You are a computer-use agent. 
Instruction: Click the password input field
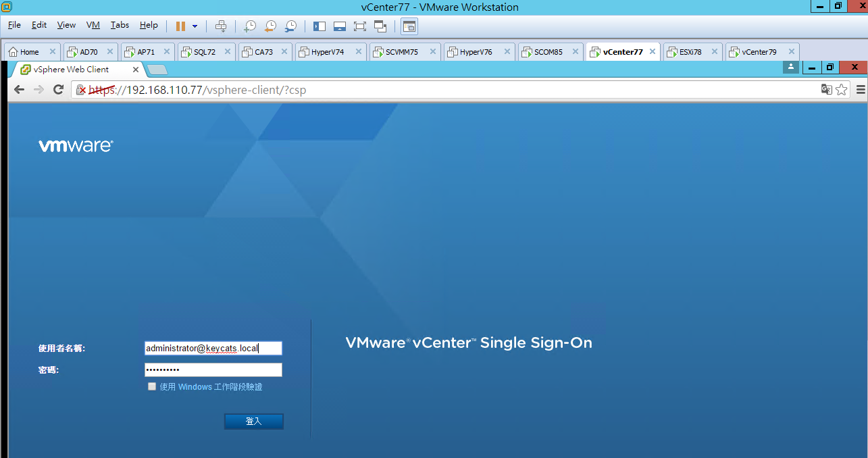click(x=213, y=370)
